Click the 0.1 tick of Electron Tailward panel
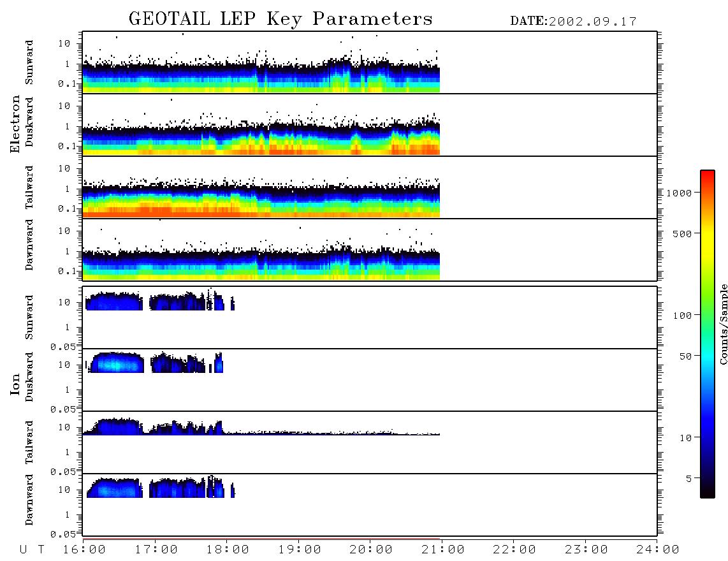 (x=67, y=208)
